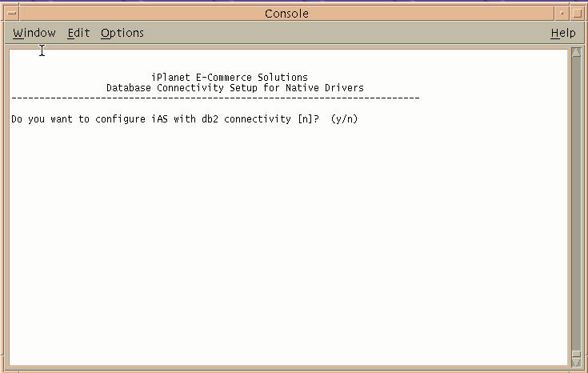Viewport: 588px width, 373px height.
Task: Click the iPlanet E-Commerce Solutions heading
Action: [230, 78]
